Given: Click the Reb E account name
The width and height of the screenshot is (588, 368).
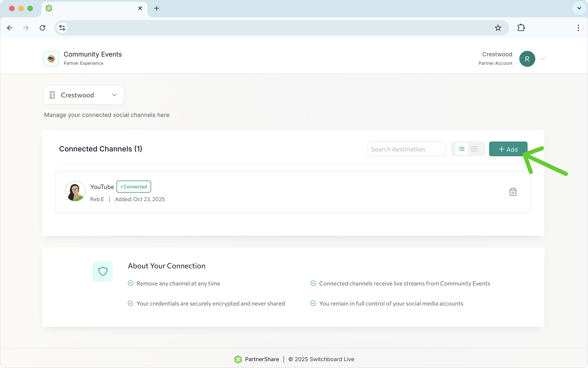Looking at the screenshot, I should [97, 199].
